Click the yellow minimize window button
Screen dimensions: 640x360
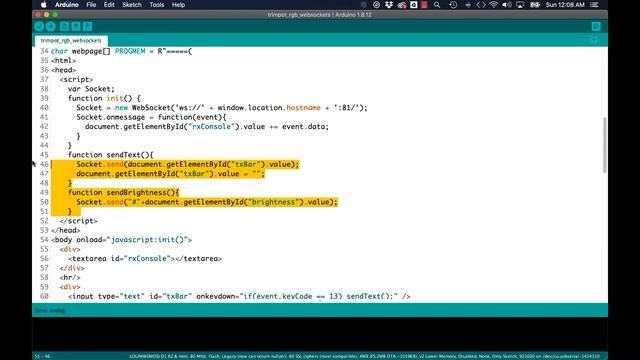(47, 15)
